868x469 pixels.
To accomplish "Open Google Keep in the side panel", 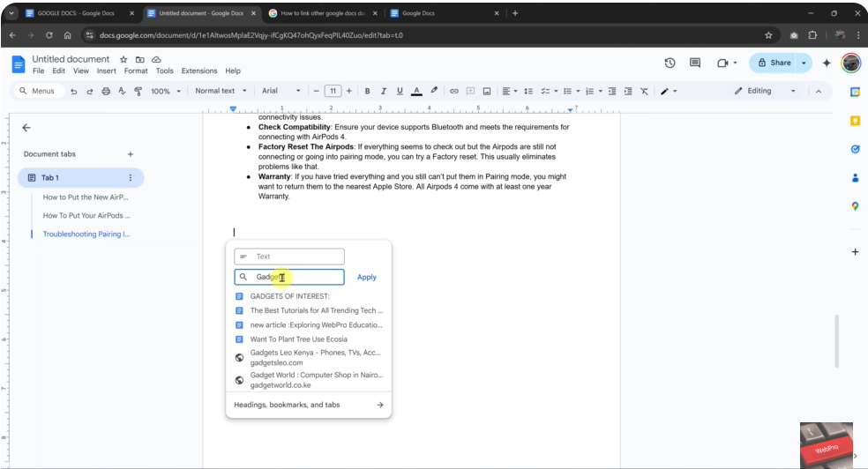I will coord(856,121).
